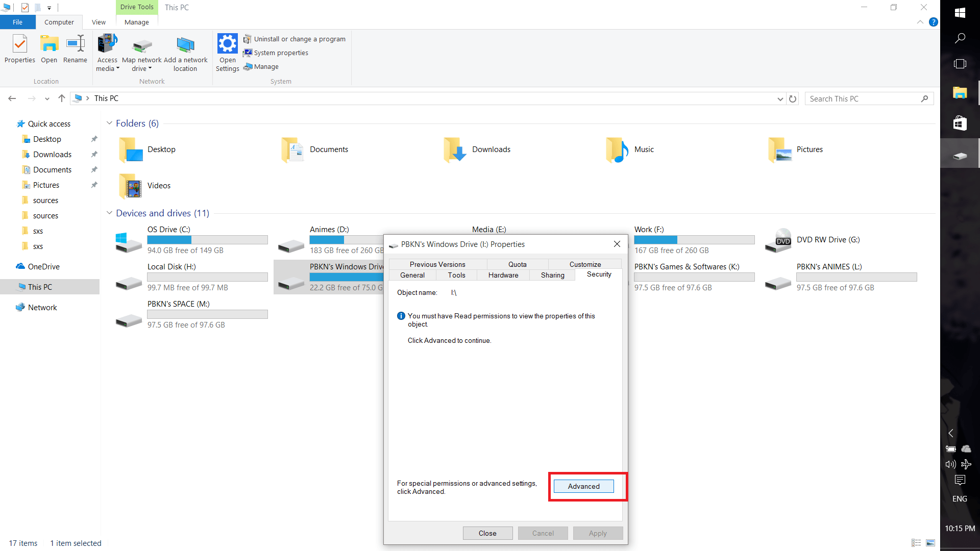The width and height of the screenshot is (980, 551).
Task: Collapse the Folders (6) section
Action: [x=109, y=123]
